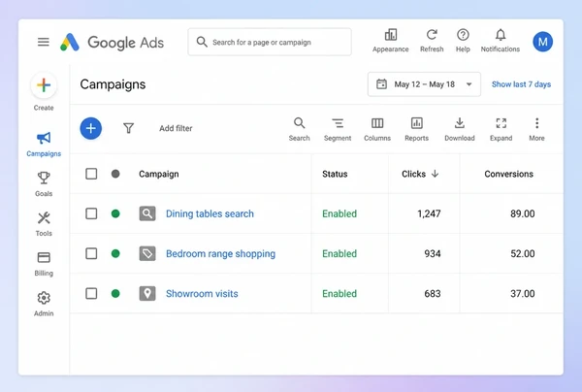
Task: Open the May 12 – May 18 date range dropdown
Action: pos(424,84)
